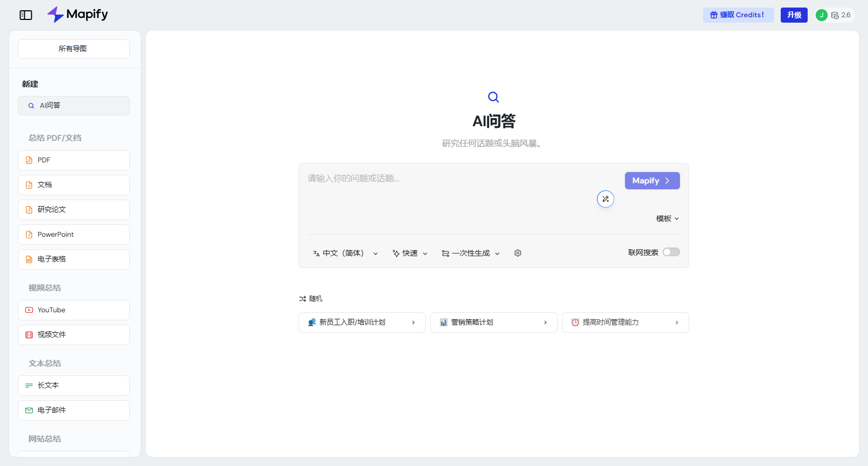Select 视频文件 in the sidebar
Image resolution: width=868 pixels, height=466 pixels.
74,335
